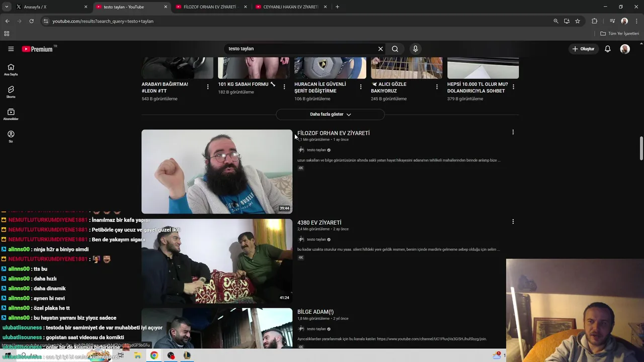Open HEPSİ 10.000 TL OLUR MU short title
The width and height of the screenshot is (644, 362).
click(x=477, y=87)
